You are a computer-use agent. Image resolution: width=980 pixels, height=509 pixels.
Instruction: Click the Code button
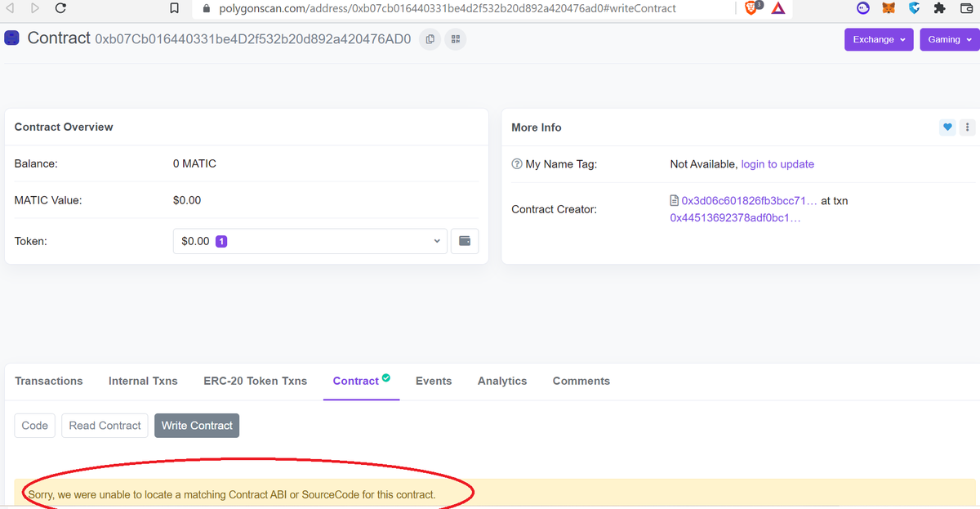(35, 426)
